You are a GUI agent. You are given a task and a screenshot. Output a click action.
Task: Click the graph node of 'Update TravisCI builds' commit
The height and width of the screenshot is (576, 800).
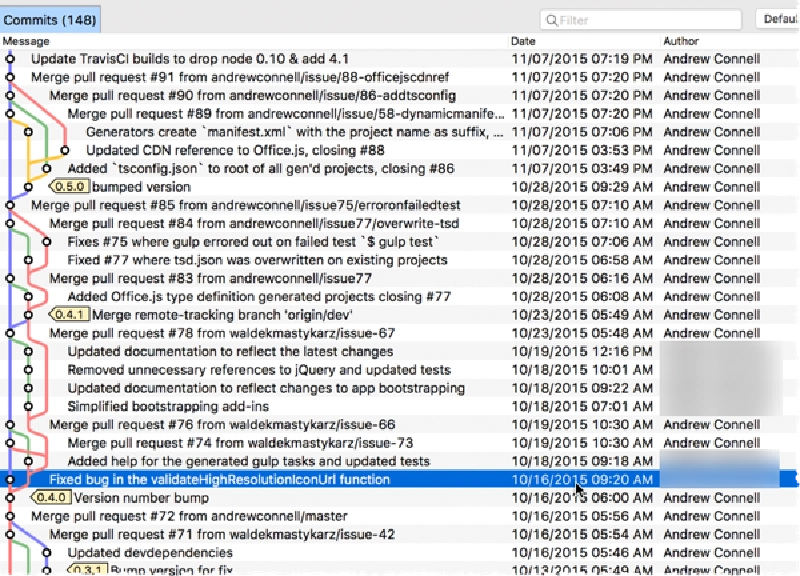[10, 59]
